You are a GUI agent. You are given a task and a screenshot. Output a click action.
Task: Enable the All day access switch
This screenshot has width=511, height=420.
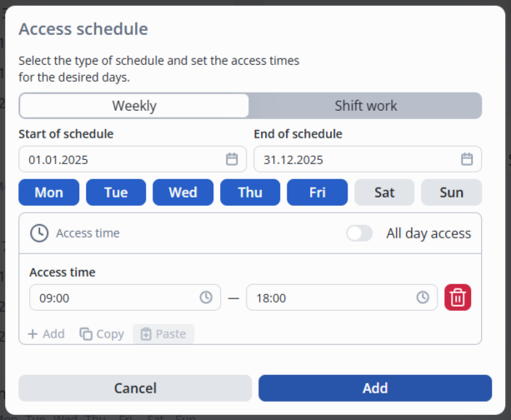359,233
